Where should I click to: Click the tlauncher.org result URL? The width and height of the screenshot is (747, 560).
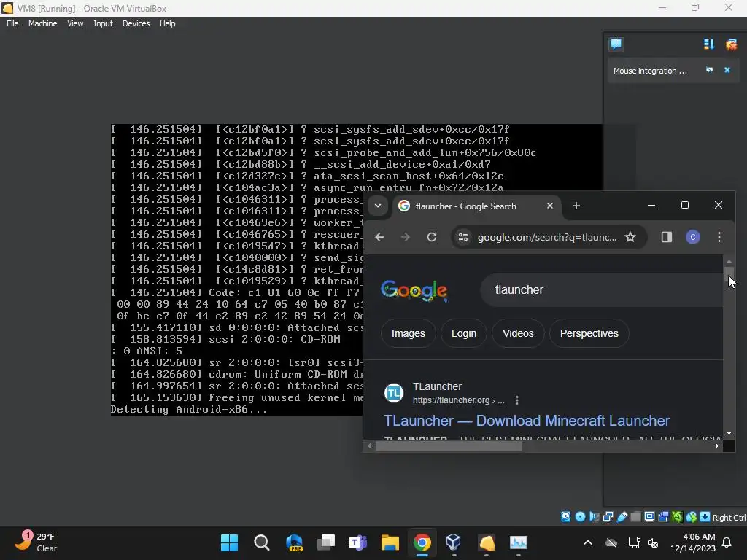pos(458,400)
